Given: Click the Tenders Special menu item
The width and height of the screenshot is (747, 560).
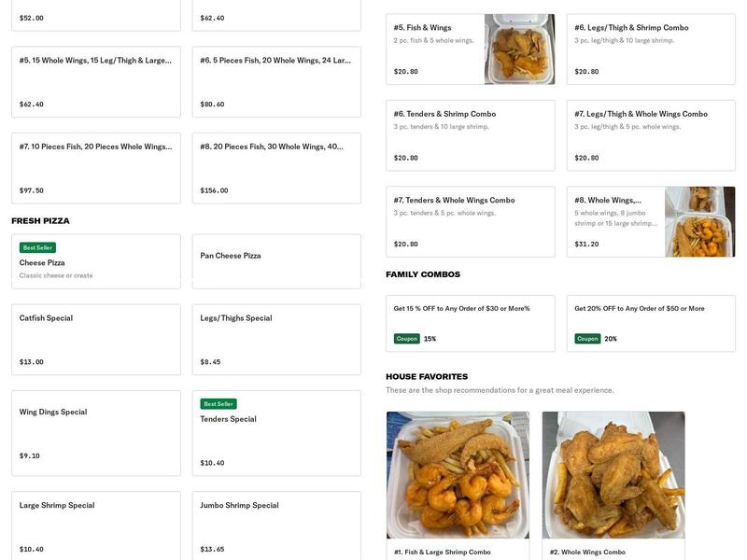Looking at the screenshot, I should coord(275,434).
